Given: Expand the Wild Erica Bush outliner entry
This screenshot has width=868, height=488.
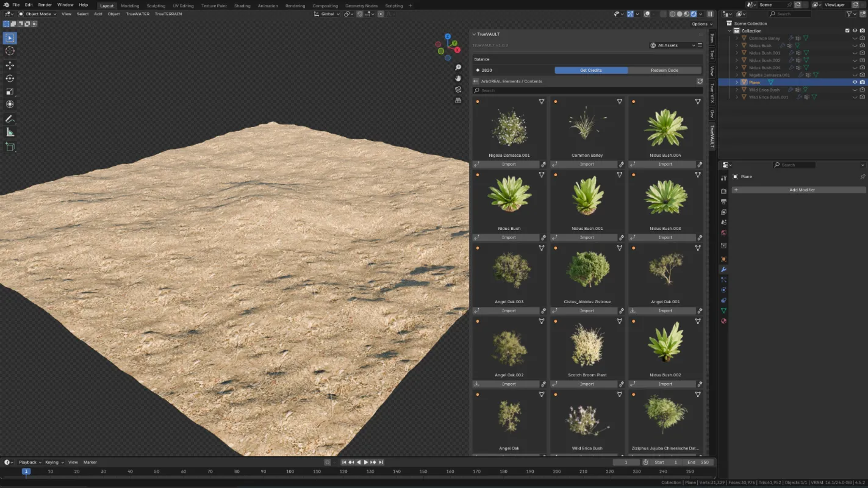Looking at the screenshot, I should [737, 90].
